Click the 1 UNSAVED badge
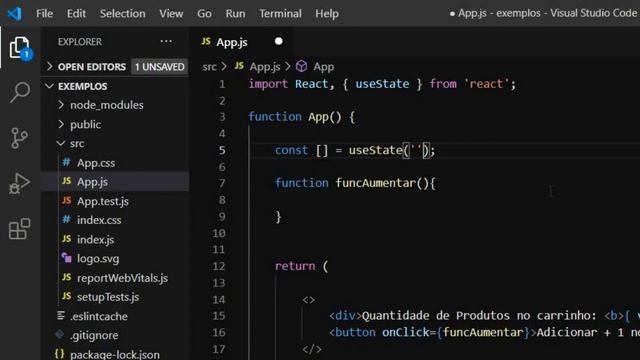 (x=160, y=67)
